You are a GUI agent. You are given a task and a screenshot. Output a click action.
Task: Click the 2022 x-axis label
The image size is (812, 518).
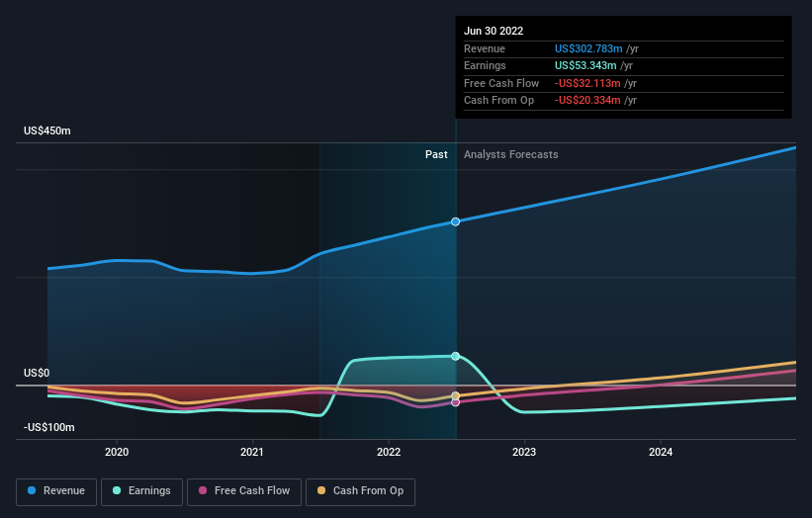tap(389, 452)
